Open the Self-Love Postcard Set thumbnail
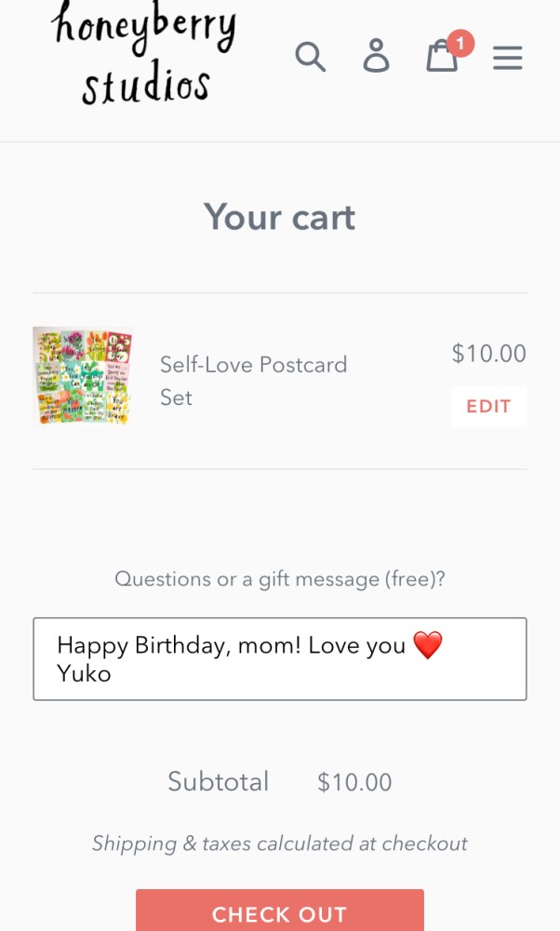Image resolution: width=560 pixels, height=931 pixels. 82,376
